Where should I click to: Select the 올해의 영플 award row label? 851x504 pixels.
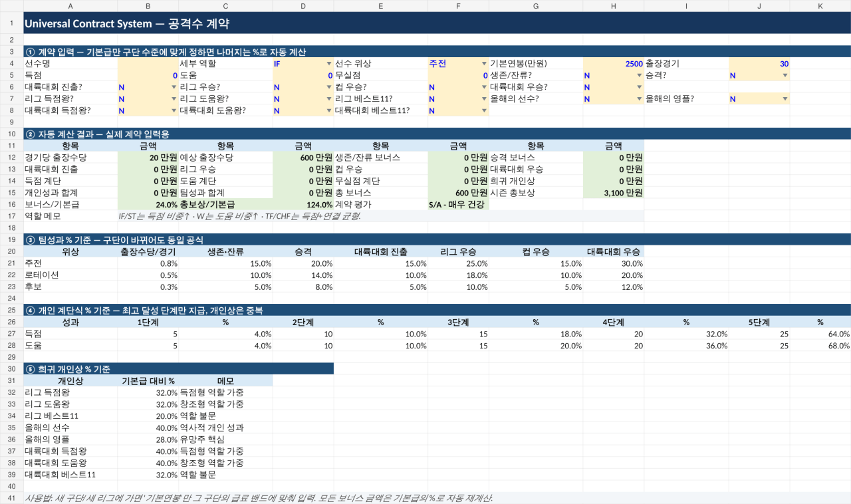click(70, 440)
